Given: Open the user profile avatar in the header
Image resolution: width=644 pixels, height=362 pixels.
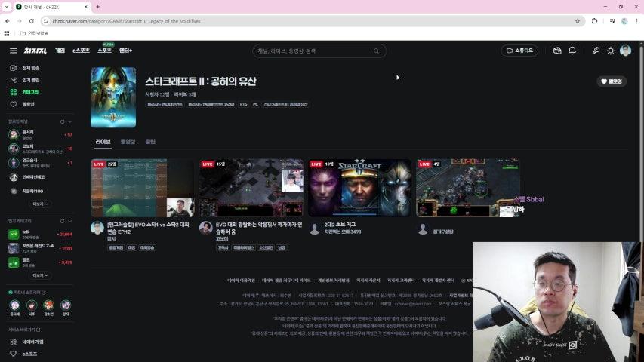Looking at the screenshot, I should point(625,51).
